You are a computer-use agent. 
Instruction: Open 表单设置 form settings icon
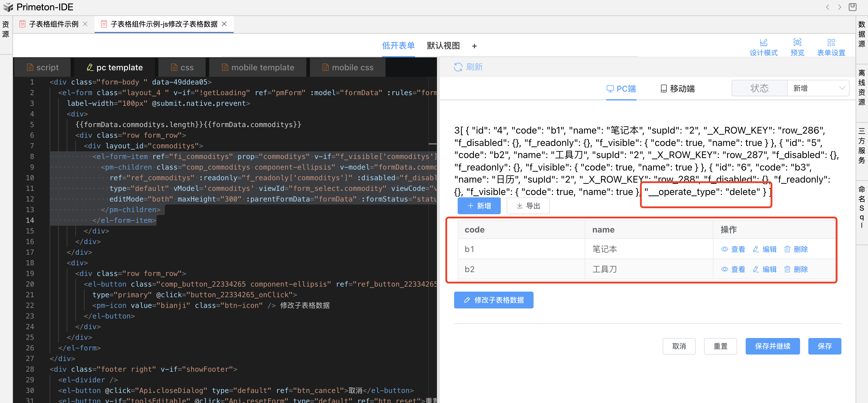[831, 43]
